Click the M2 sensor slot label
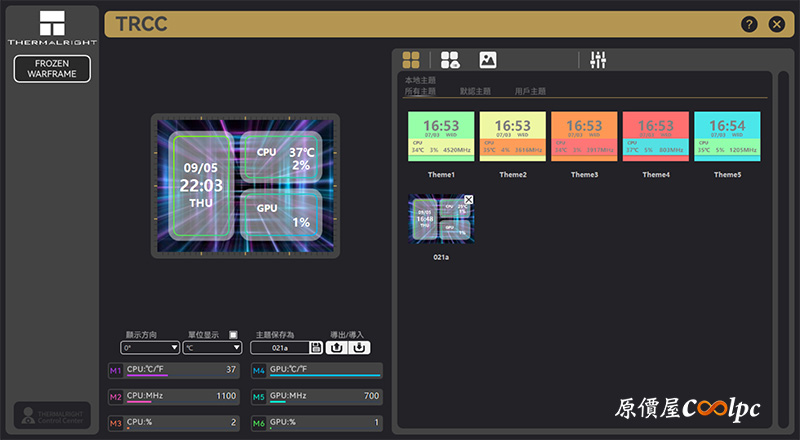Image resolution: width=800 pixels, height=440 pixels. [x=115, y=397]
